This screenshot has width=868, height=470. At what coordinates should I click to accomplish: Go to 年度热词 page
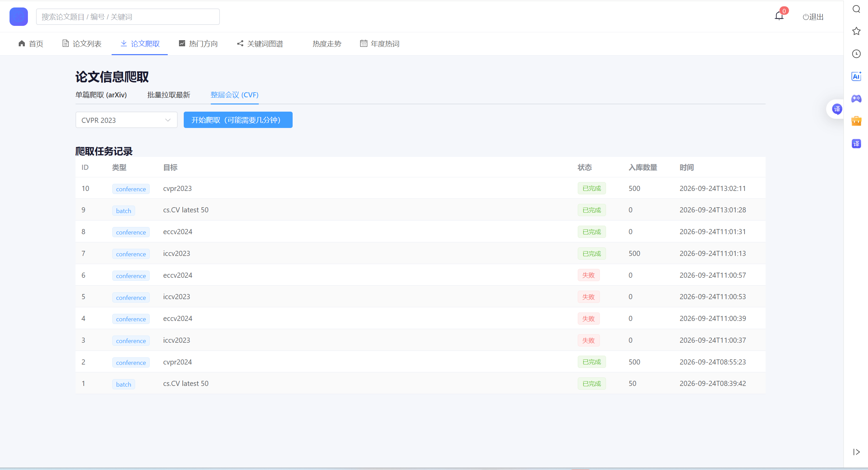[380, 44]
